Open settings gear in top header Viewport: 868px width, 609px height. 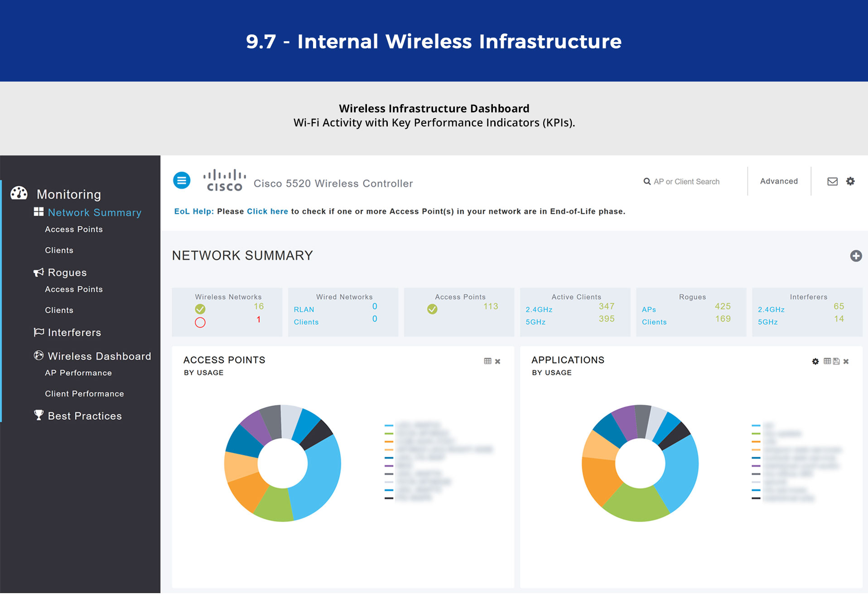pyautogui.click(x=850, y=181)
